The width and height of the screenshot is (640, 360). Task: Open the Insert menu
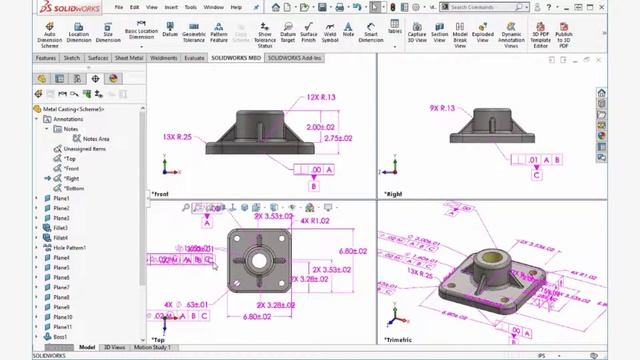tap(171, 7)
